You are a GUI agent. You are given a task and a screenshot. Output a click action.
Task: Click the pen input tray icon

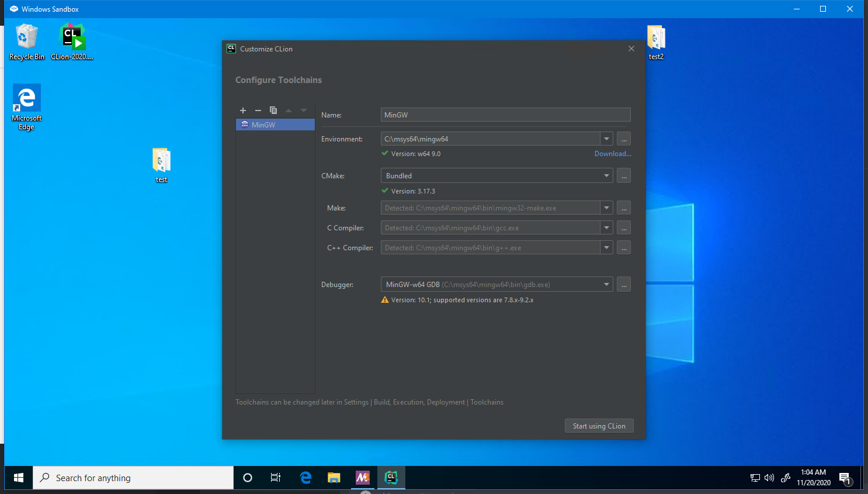(x=786, y=478)
